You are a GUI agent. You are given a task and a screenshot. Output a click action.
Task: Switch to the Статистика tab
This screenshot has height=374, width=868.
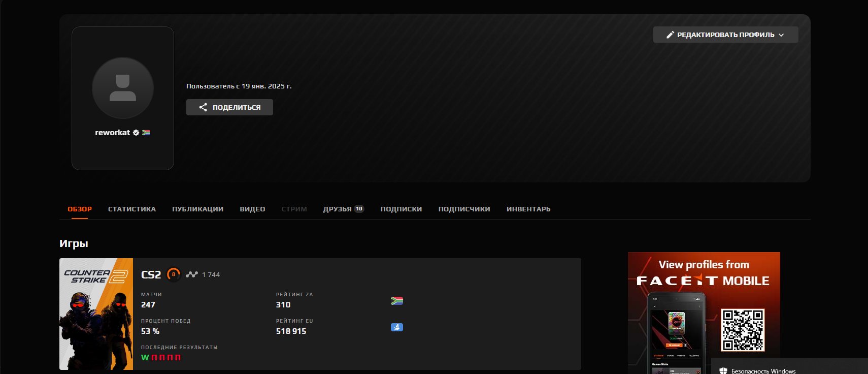coord(132,209)
